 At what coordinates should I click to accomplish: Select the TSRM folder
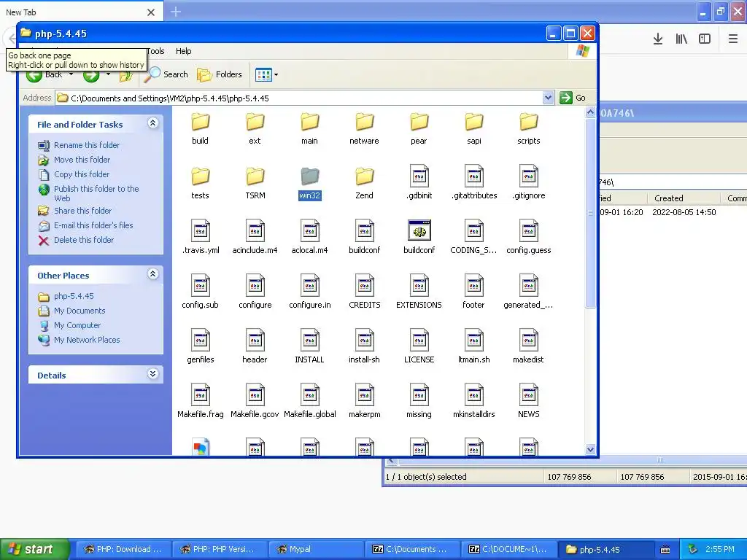(255, 183)
